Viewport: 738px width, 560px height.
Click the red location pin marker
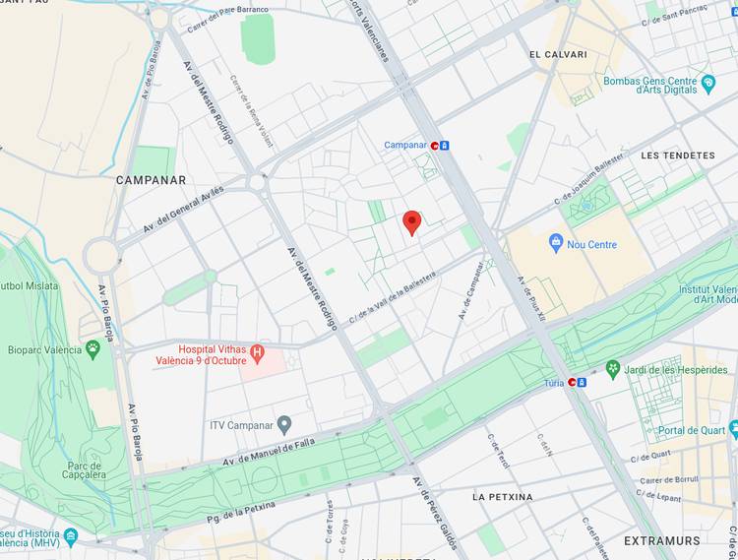(412, 223)
